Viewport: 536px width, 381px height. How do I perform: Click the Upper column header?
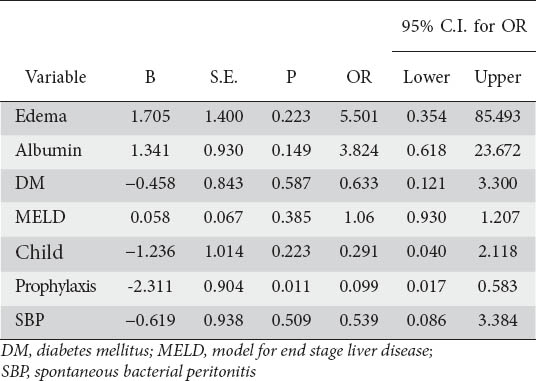coord(498,78)
